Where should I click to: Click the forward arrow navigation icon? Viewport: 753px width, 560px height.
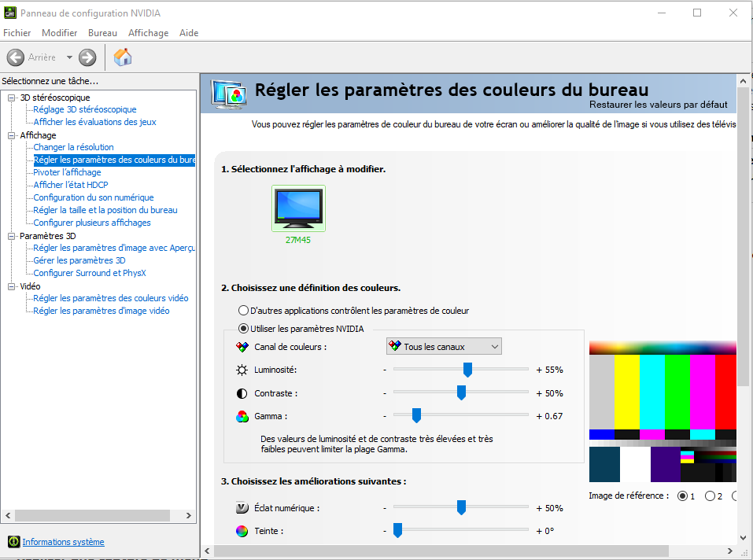pyautogui.click(x=87, y=57)
